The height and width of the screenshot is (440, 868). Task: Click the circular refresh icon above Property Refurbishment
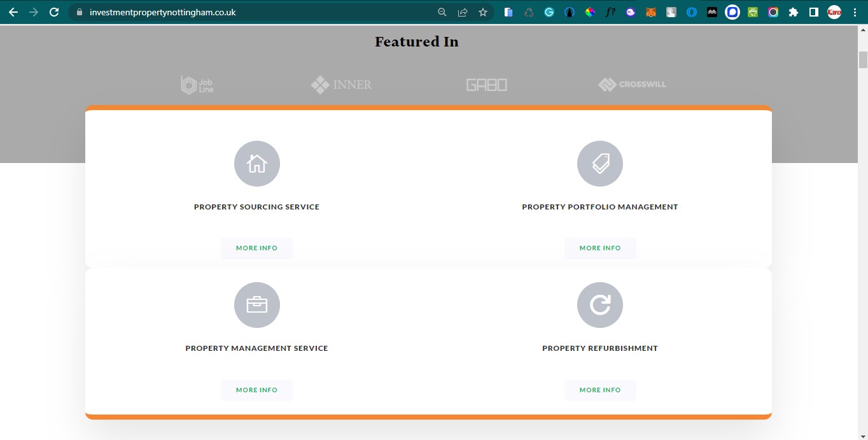tap(599, 304)
